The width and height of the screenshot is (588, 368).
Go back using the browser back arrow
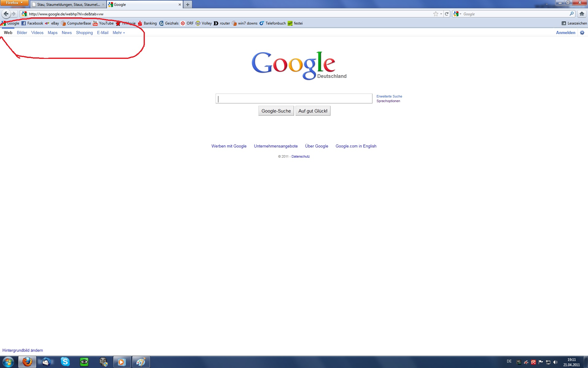[x=6, y=14]
